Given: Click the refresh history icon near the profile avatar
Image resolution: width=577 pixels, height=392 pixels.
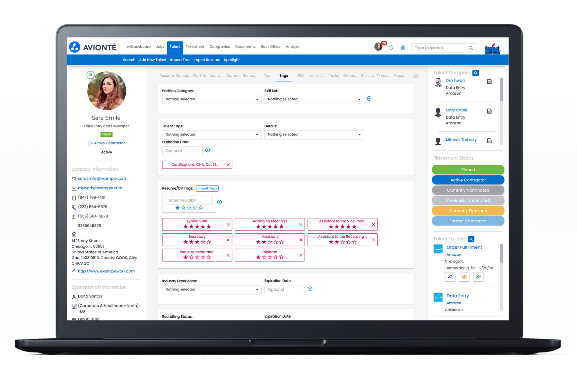Looking at the screenshot, I should [x=391, y=48].
